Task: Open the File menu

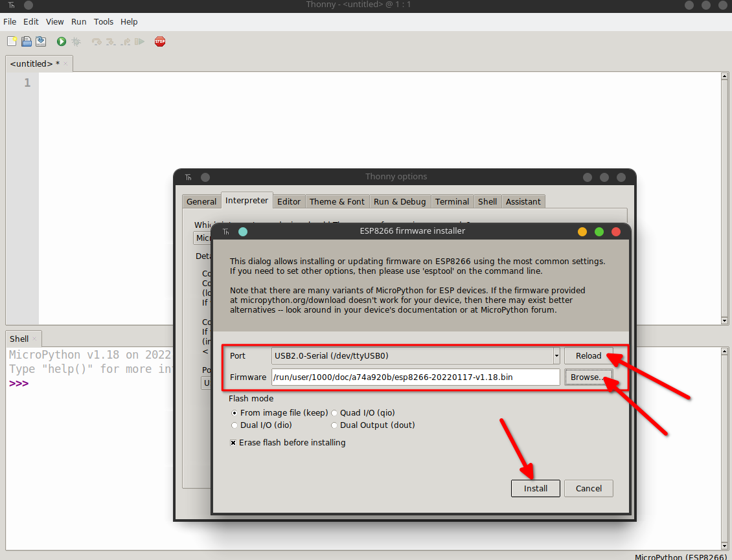Action: click(x=10, y=21)
